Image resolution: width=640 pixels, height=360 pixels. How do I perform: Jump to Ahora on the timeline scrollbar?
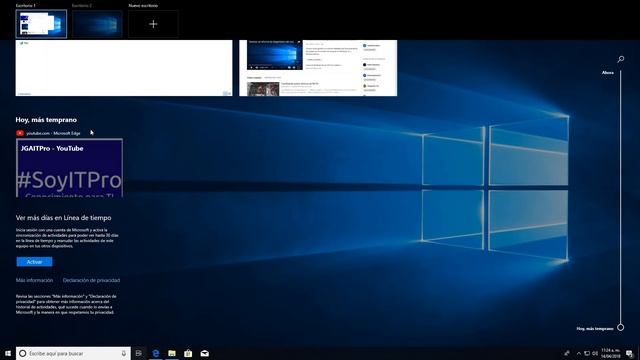point(608,73)
